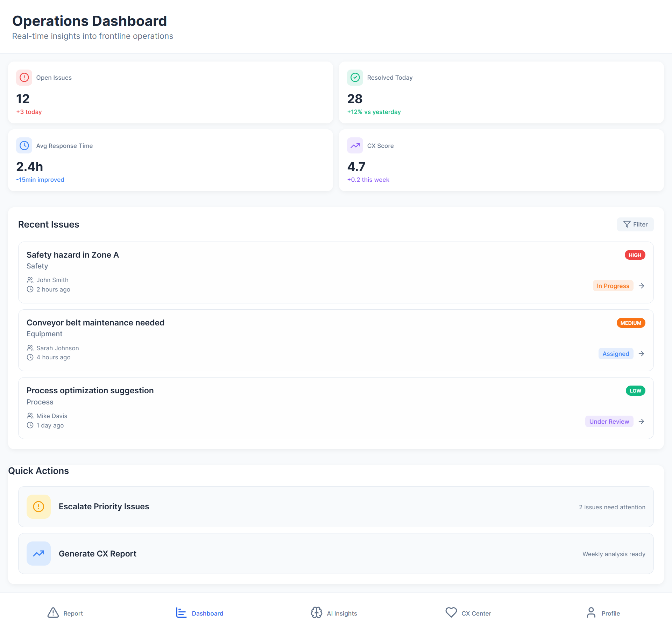Click the Open Issues alert icon
This screenshot has height=632, width=672.
point(24,78)
